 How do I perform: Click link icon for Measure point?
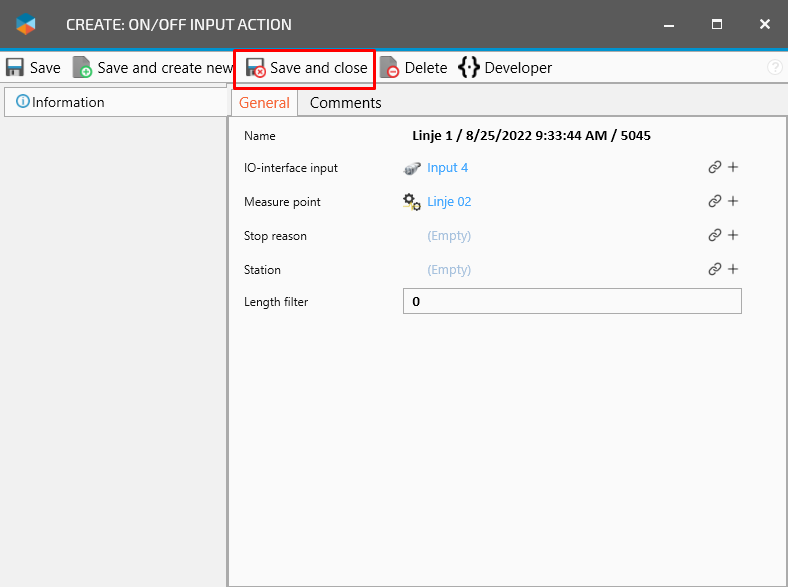click(715, 202)
